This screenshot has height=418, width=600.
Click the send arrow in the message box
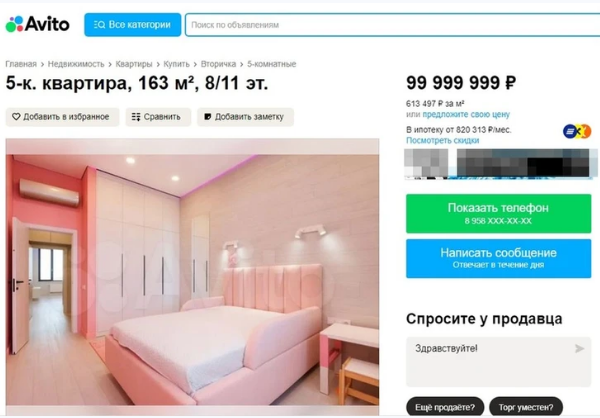coord(579,348)
